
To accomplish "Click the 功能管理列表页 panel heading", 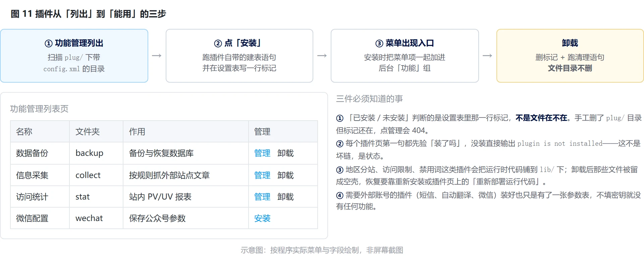I will point(39,109).
